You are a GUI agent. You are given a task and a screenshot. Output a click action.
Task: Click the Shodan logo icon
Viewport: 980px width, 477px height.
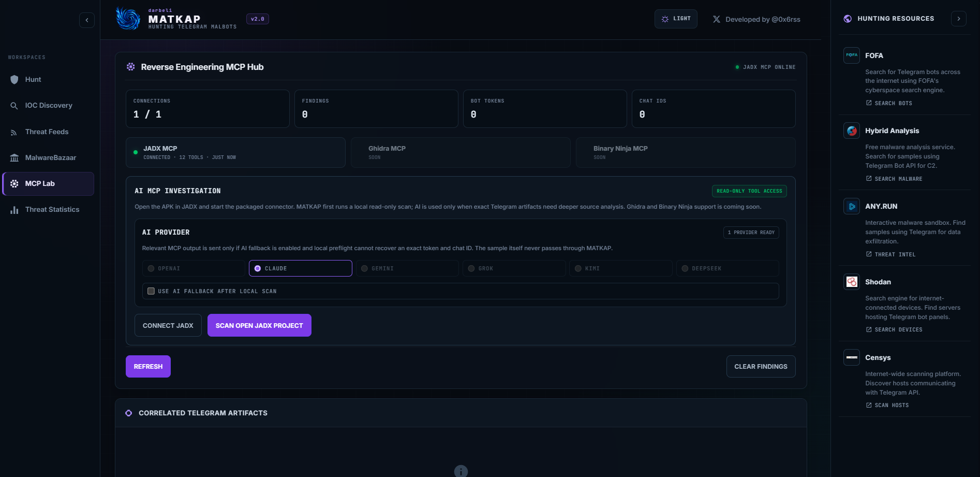click(852, 282)
